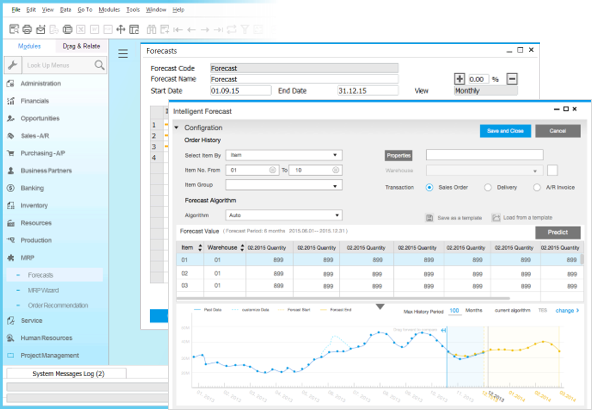The width and height of the screenshot is (592, 410).
Task: Click the forecast table horizontal scrollbar
Action: click(343, 298)
